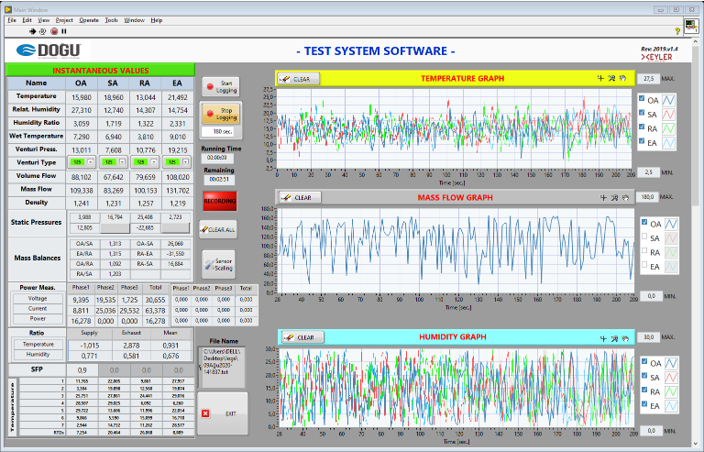The width and height of the screenshot is (704, 452).
Task: Click the RA green plot swatch in Humidity legend
Action: (x=671, y=391)
